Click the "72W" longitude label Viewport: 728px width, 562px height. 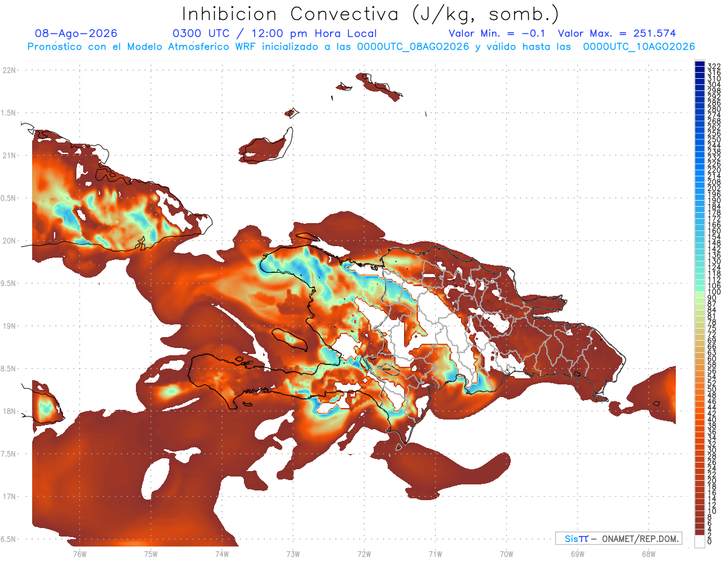364,554
